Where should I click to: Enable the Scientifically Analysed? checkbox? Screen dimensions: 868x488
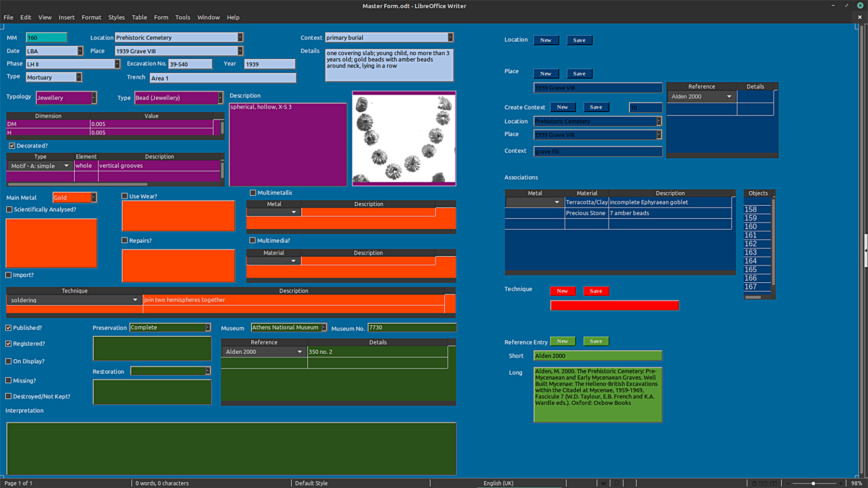click(9, 210)
